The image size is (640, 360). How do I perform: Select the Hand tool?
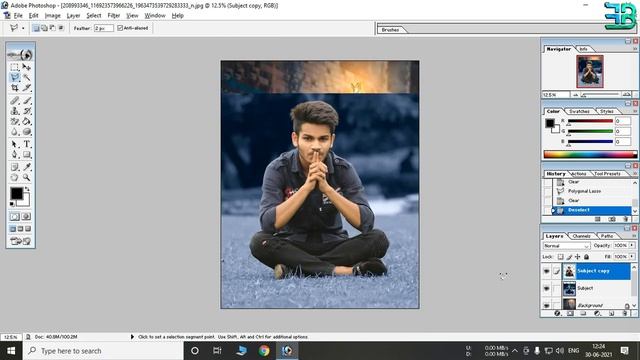(x=15, y=178)
